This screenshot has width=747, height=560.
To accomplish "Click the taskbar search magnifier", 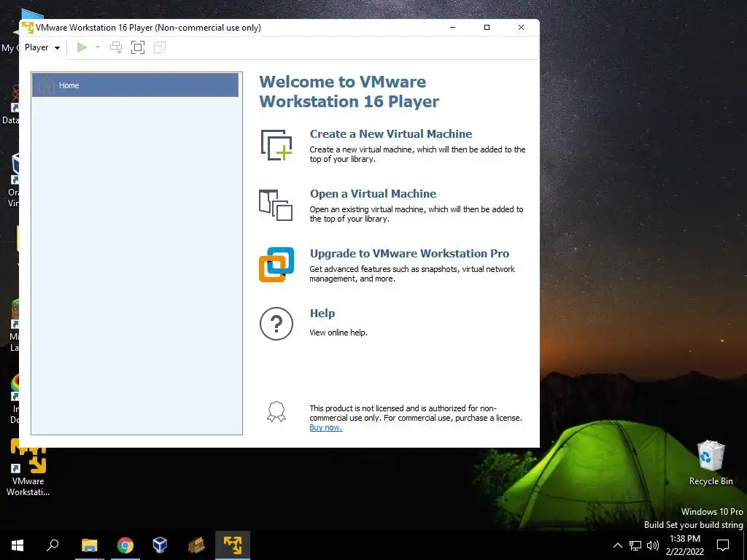I will pyautogui.click(x=53, y=545).
